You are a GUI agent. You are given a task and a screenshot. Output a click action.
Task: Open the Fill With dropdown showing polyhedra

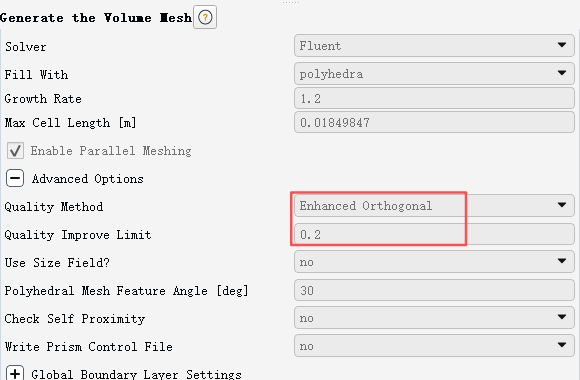pos(434,74)
